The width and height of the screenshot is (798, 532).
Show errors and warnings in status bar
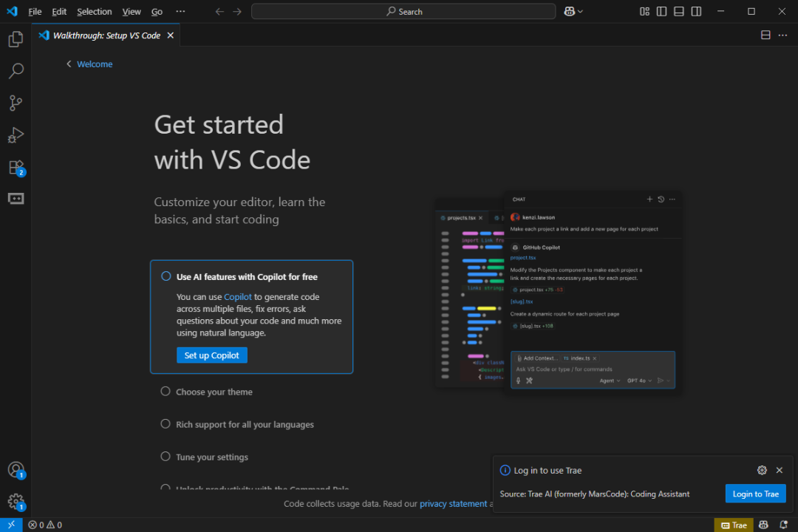pyautogui.click(x=45, y=525)
